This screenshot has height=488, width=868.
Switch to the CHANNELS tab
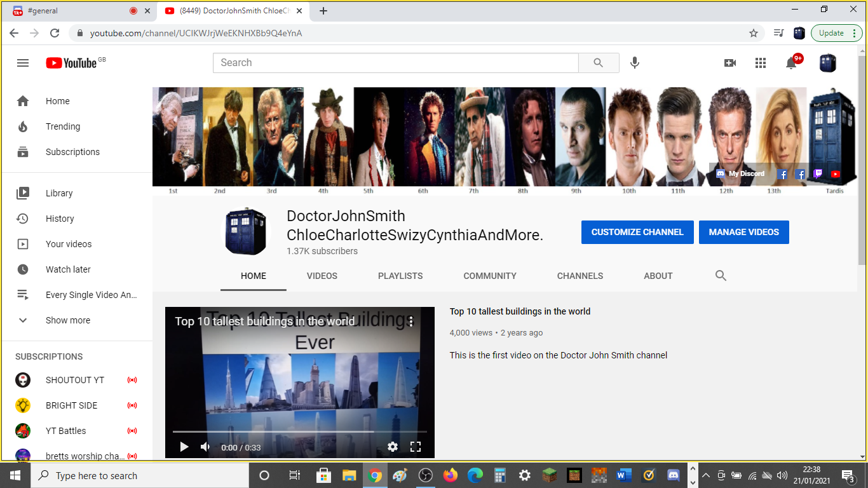pyautogui.click(x=580, y=276)
